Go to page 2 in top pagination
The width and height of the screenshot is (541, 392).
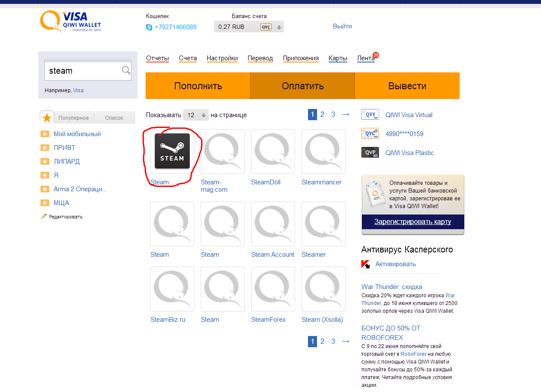[322, 114]
